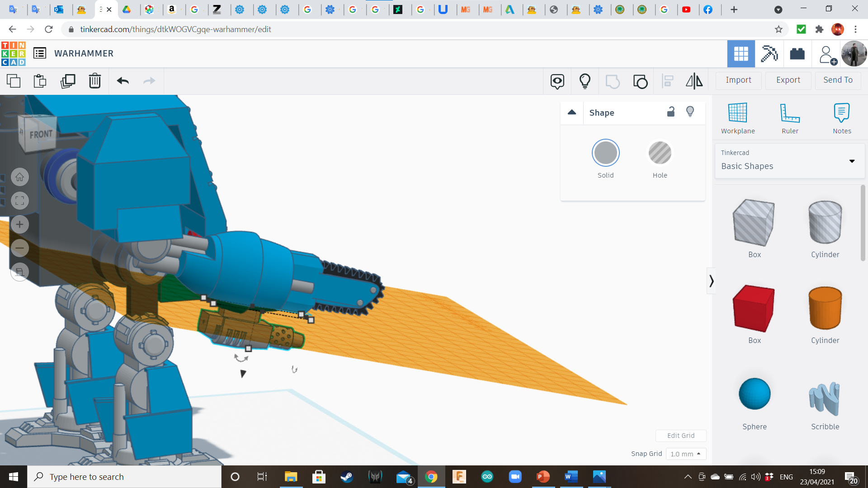Click the Solid color swatch
The height and width of the screenshot is (488, 868).
(605, 153)
